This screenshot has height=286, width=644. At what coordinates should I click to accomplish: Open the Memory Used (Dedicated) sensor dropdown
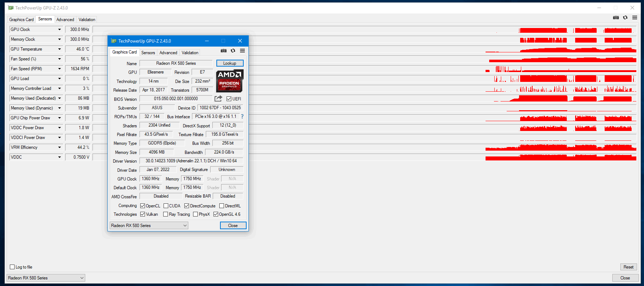(x=59, y=98)
